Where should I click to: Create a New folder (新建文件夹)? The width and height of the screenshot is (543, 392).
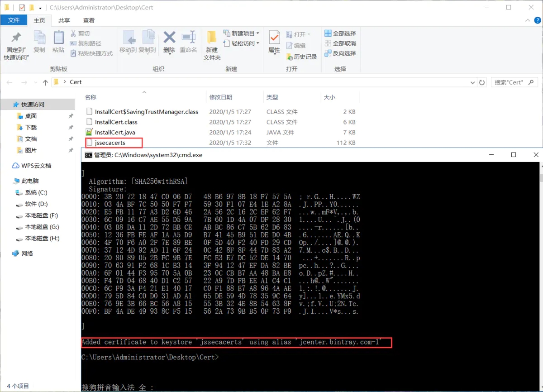pyautogui.click(x=212, y=45)
